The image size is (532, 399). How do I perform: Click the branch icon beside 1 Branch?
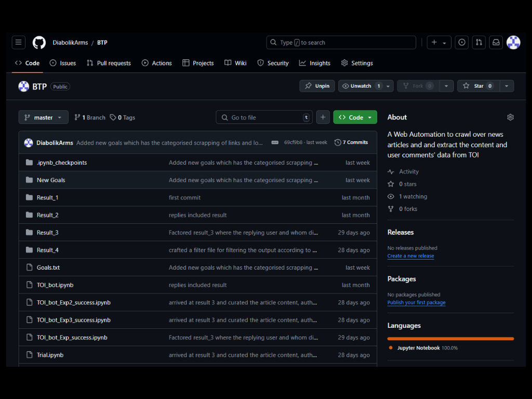tap(77, 117)
